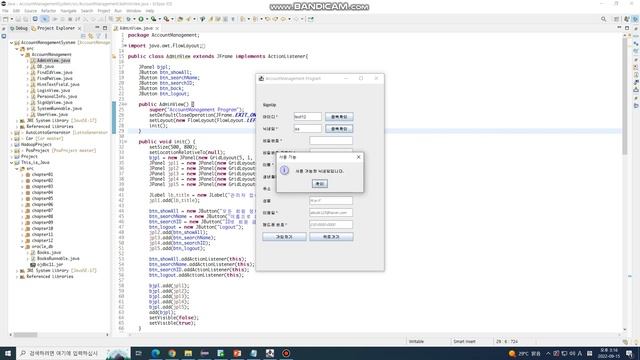Open the Run menu
Screen dimensions: 640x360
coord(118,11)
